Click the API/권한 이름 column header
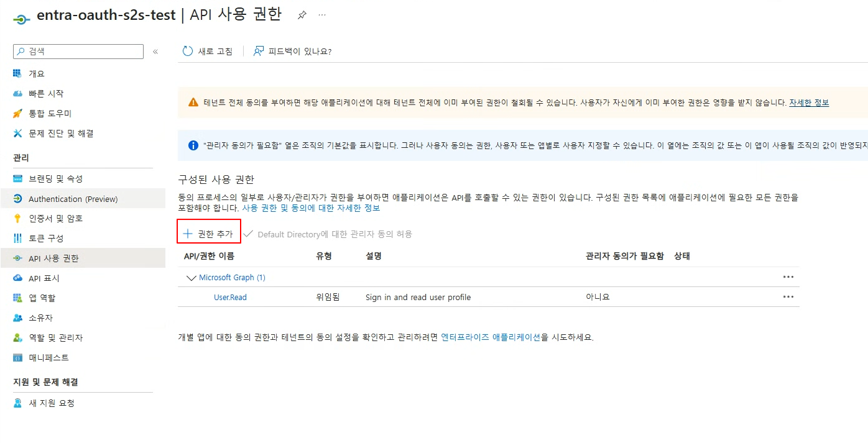 [x=209, y=256]
